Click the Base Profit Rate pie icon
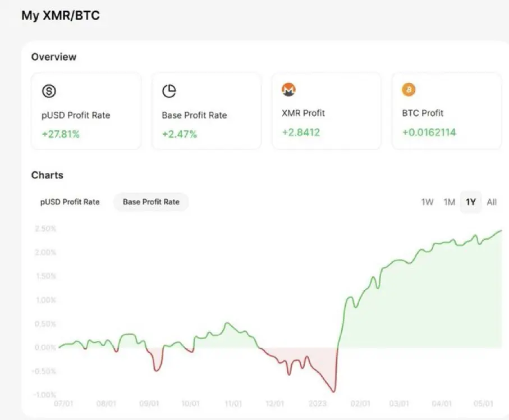The image size is (509, 420). pyautogui.click(x=169, y=91)
